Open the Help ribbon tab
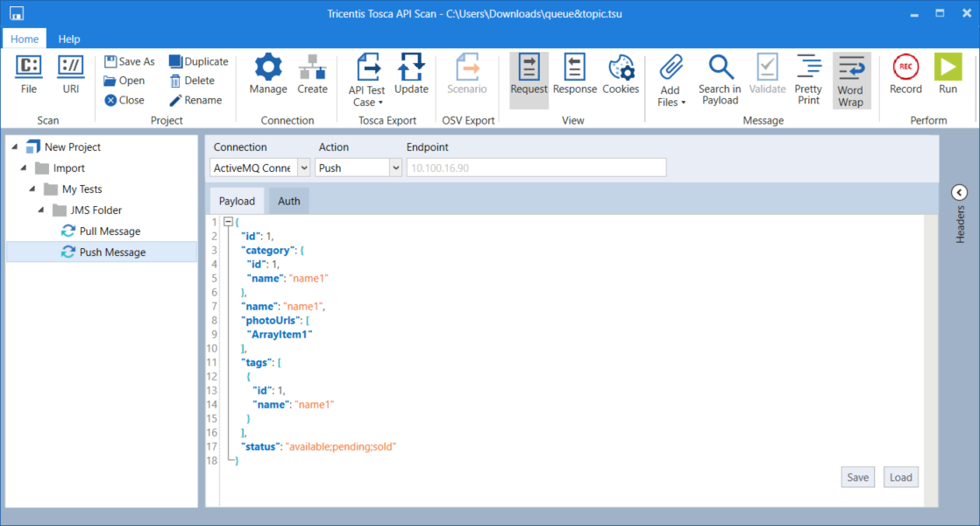 [69, 39]
